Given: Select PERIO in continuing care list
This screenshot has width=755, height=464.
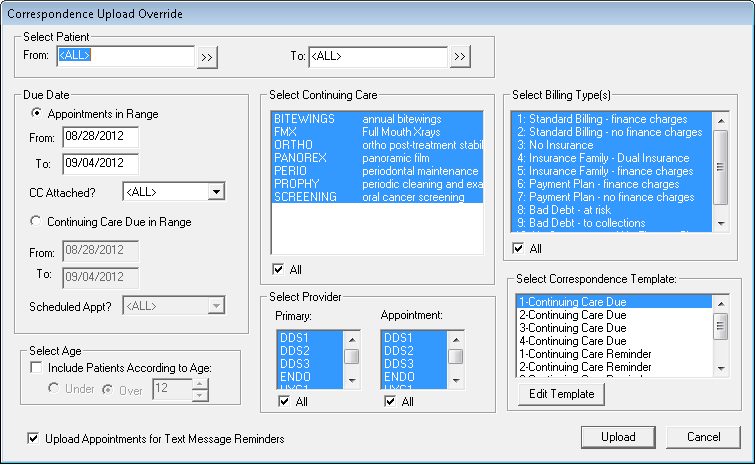Looking at the screenshot, I should click(289, 171).
